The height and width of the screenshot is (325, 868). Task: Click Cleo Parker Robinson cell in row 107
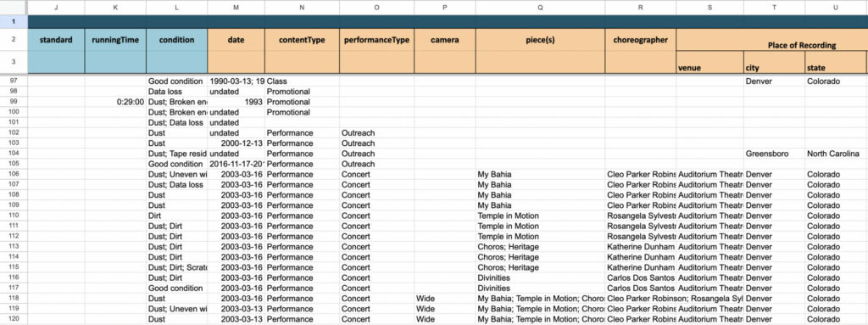[x=640, y=185]
